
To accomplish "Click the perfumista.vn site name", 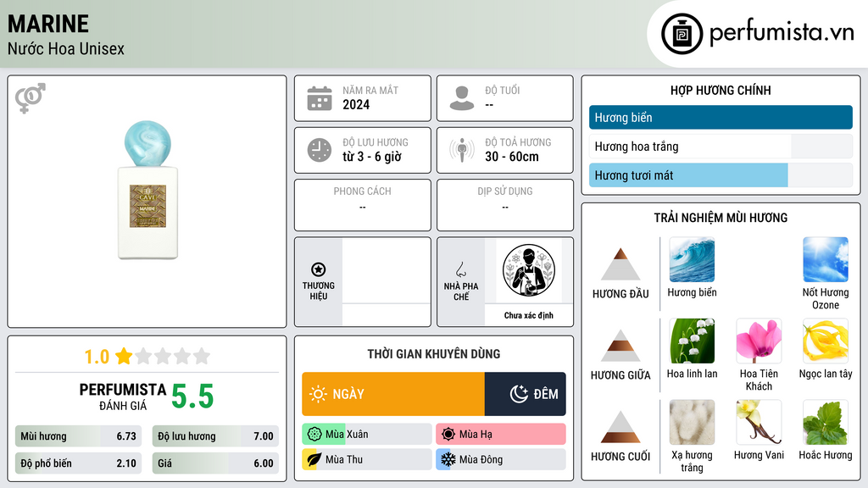I will click(x=782, y=33).
